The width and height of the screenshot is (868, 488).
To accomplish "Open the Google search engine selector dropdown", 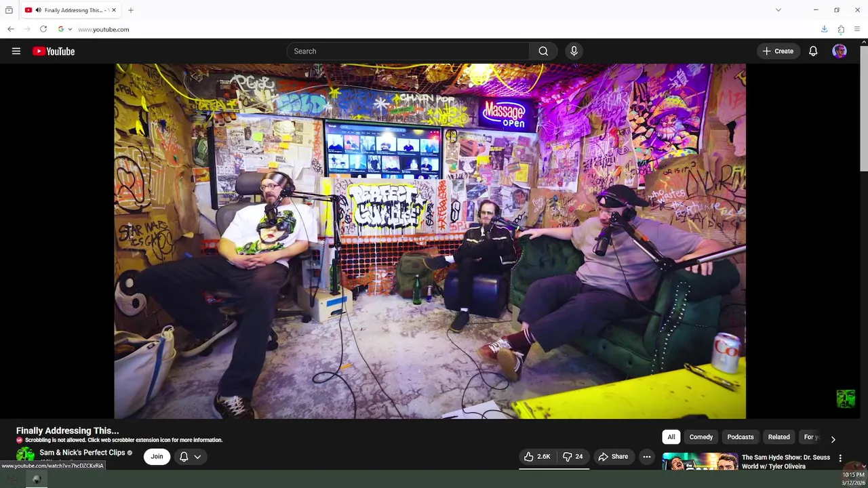I will click(x=65, y=29).
